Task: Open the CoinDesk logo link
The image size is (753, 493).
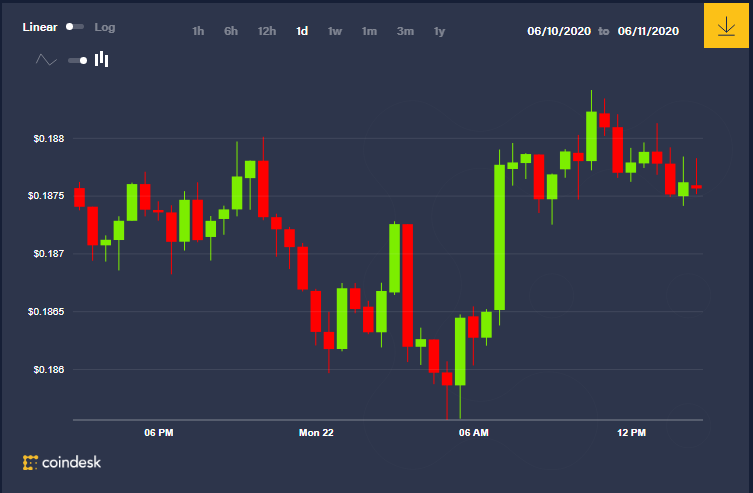Action: click(x=62, y=462)
